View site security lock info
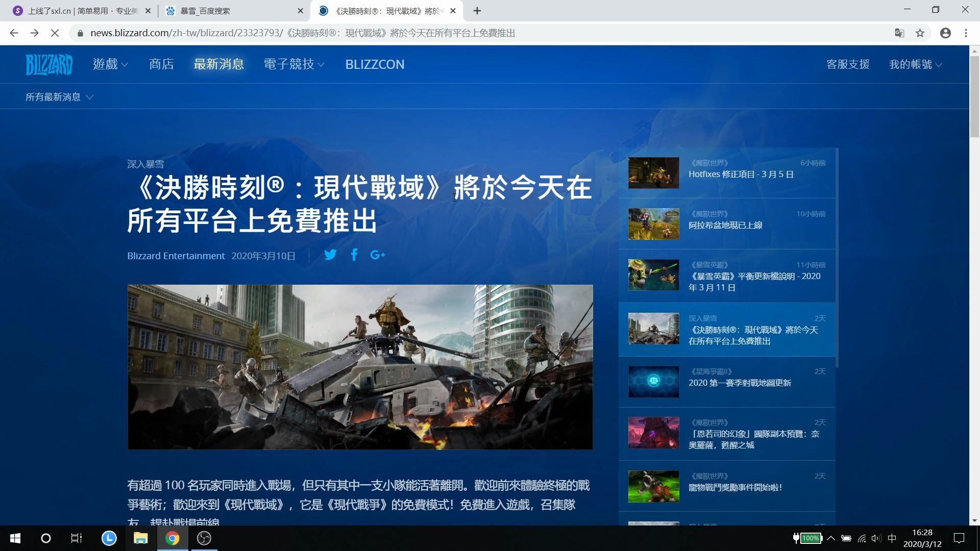980x551 pixels. 80,34
